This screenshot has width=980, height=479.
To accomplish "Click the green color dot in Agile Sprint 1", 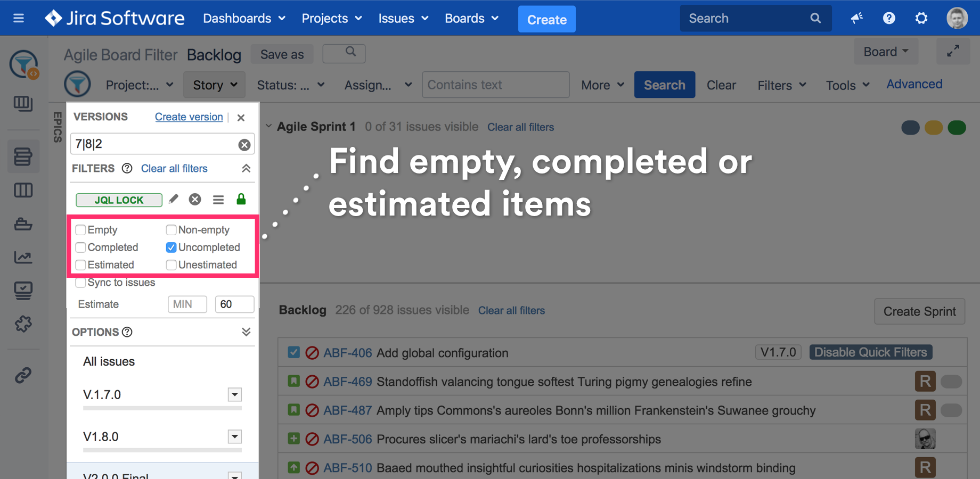I will 957,128.
